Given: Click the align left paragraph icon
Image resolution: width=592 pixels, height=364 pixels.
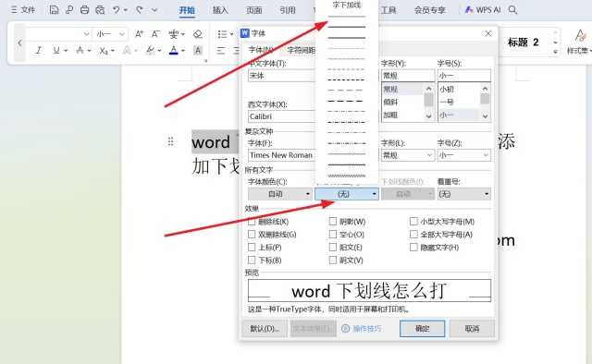Looking at the screenshot, I should (221, 50).
